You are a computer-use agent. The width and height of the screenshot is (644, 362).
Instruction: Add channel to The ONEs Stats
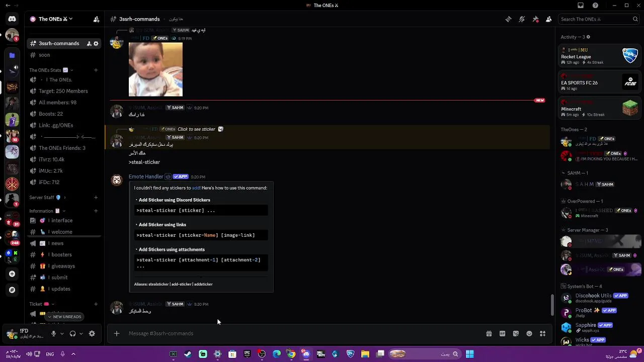pyautogui.click(x=96, y=70)
